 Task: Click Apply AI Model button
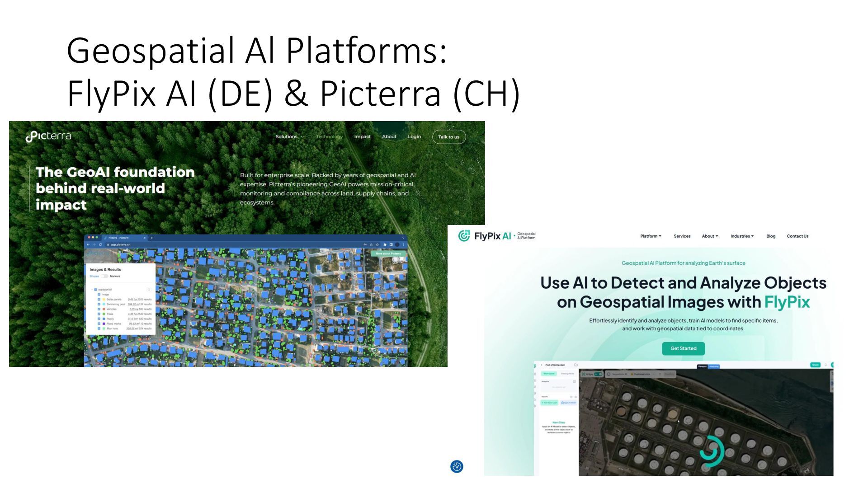point(569,403)
